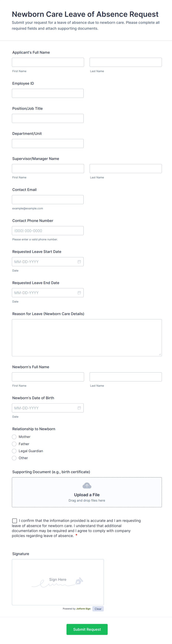
Task: Open the Jotform Sign link
Action: click(x=83, y=609)
